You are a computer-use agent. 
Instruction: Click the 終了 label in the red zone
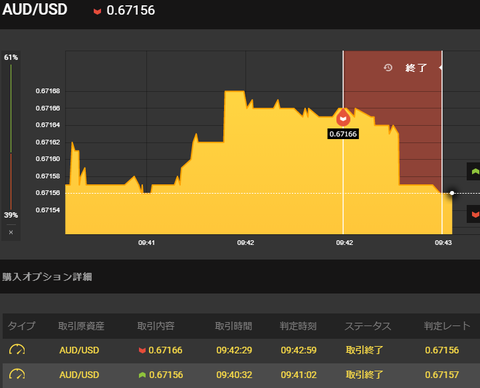click(416, 68)
